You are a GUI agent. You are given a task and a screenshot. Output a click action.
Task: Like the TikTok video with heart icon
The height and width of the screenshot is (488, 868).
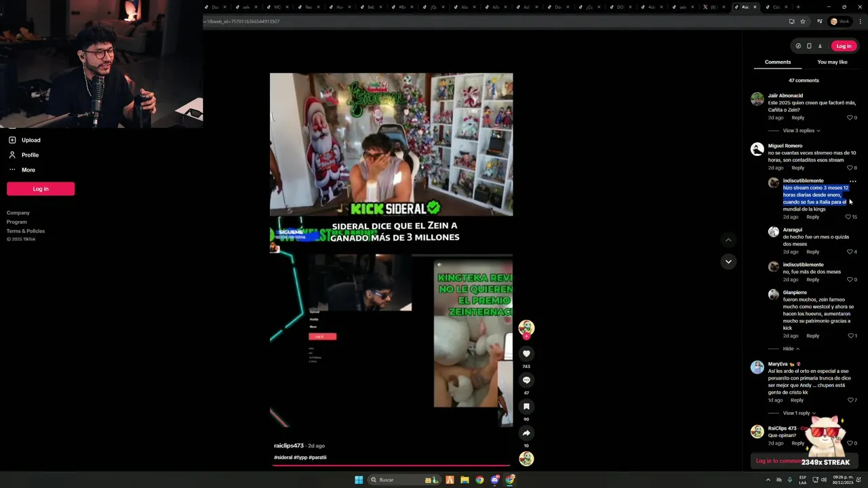tap(526, 354)
